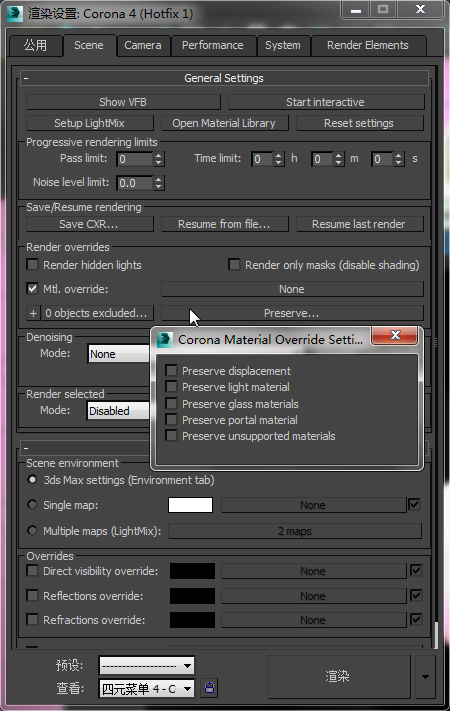Image resolution: width=450 pixels, height=711 pixels.
Task: Click the Direct visibility override None map slot
Action: click(313, 571)
